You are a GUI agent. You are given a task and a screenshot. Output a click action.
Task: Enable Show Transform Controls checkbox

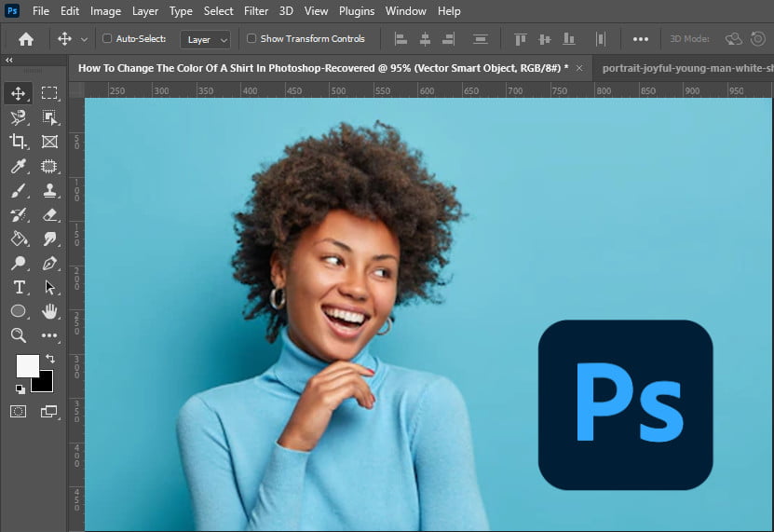(x=251, y=38)
